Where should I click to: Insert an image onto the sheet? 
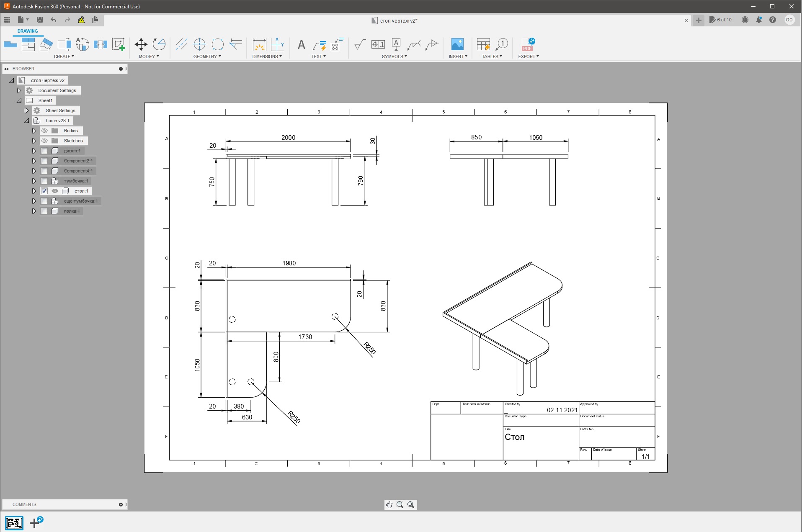(457, 44)
